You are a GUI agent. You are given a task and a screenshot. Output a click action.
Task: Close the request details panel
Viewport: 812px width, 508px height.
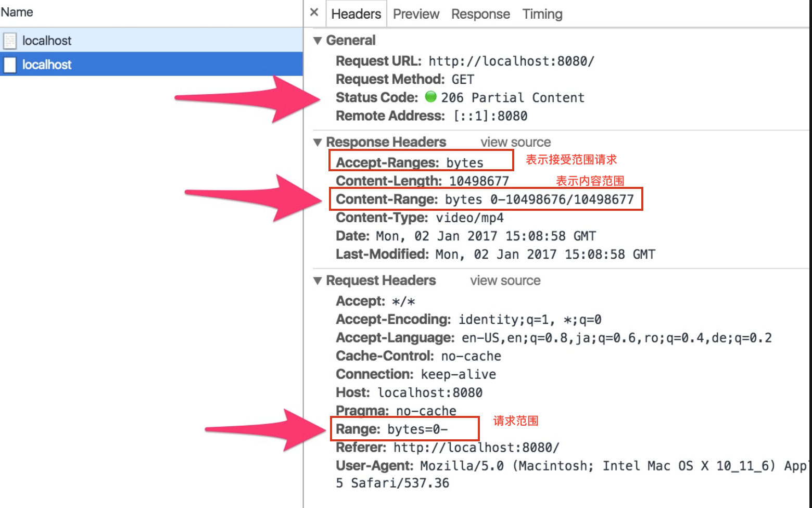pos(314,12)
